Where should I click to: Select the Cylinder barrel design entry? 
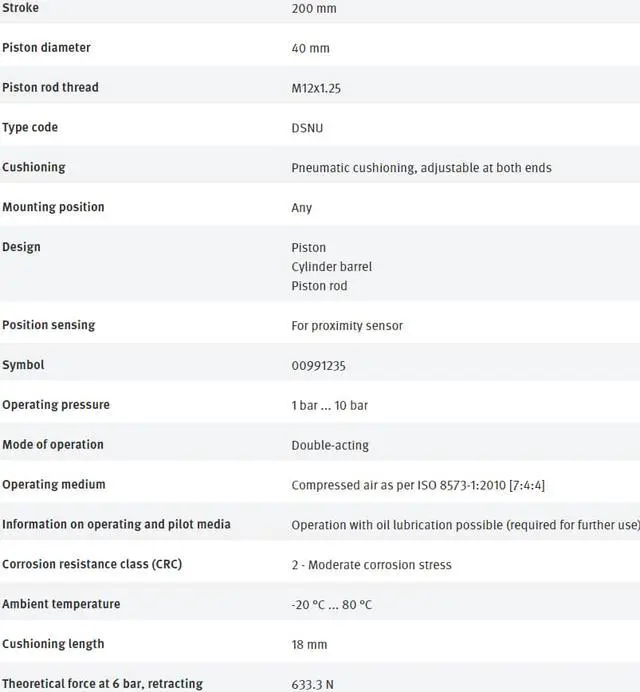pyautogui.click(x=332, y=267)
